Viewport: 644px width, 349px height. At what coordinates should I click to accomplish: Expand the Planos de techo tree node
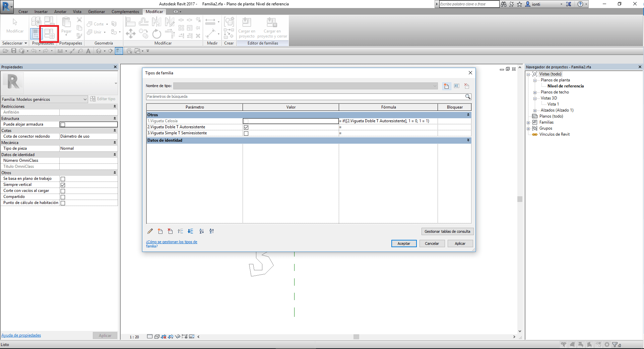535,92
